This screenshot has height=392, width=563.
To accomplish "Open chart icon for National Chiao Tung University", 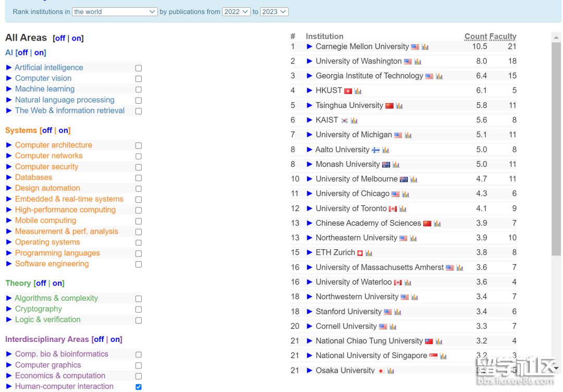I will click(x=439, y=341).
